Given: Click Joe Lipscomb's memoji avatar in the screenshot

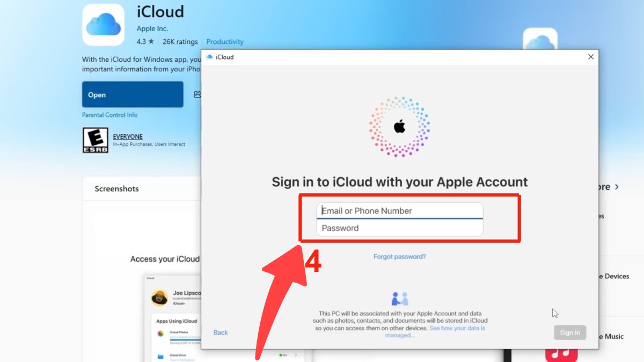Looking at the screenshot, I should [x=160, y=298].
